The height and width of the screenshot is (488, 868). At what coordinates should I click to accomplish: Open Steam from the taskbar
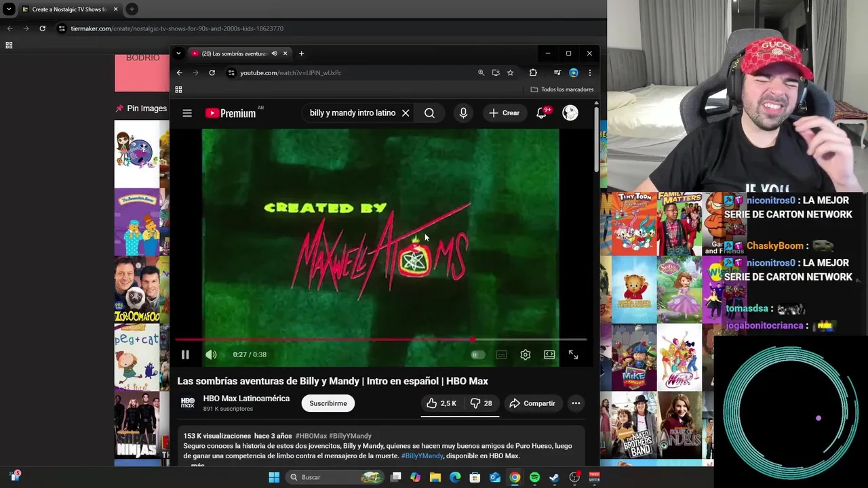pos(554,477)
